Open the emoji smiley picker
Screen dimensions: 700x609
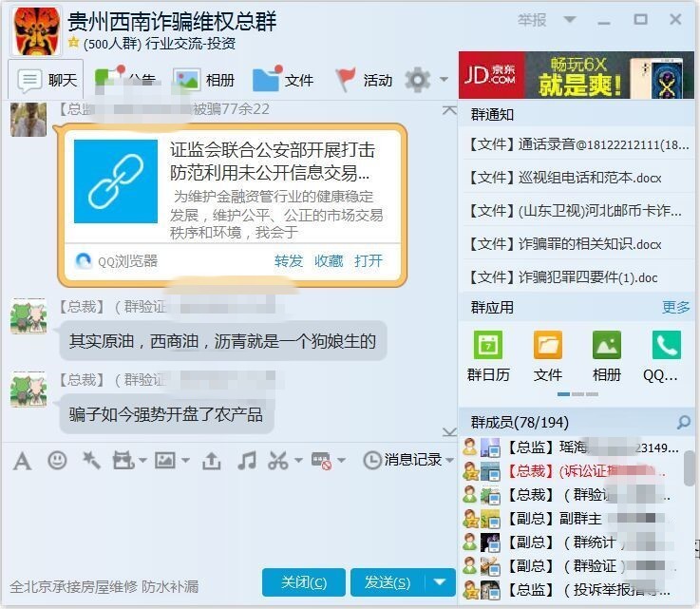point(57,461)
